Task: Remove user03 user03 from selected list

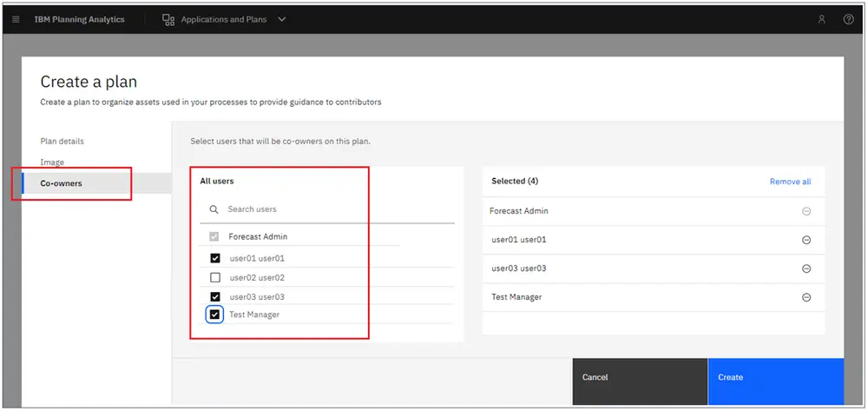Action: [x=806, y=268]
